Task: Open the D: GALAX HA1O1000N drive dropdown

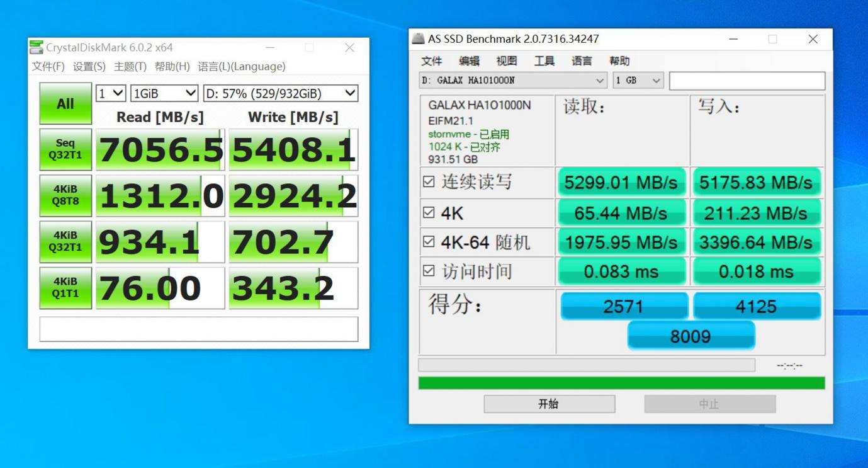Action: point(514,81)
